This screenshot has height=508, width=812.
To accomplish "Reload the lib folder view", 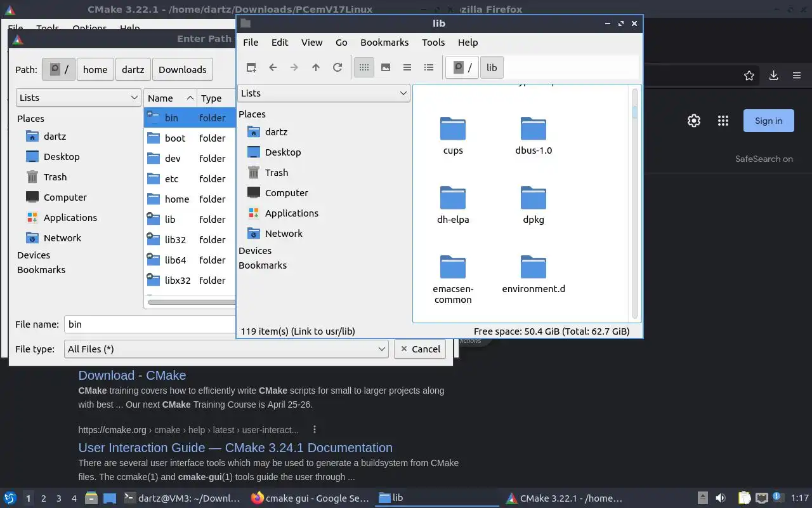I will coord(337,67).
